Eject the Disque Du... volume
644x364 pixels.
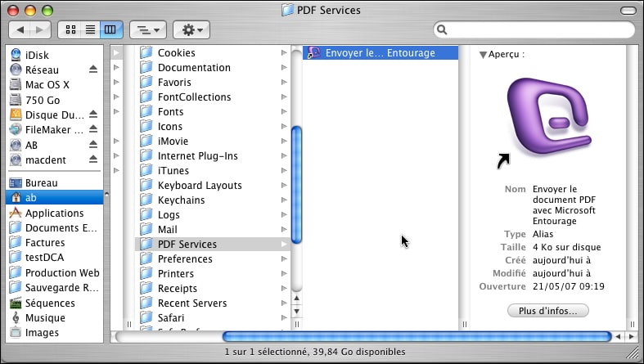point(93,114)
